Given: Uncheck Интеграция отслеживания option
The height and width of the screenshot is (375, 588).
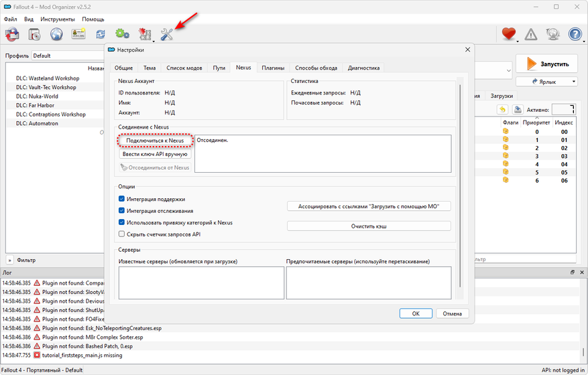Looking at the screenshot, I should pos(121,211).
